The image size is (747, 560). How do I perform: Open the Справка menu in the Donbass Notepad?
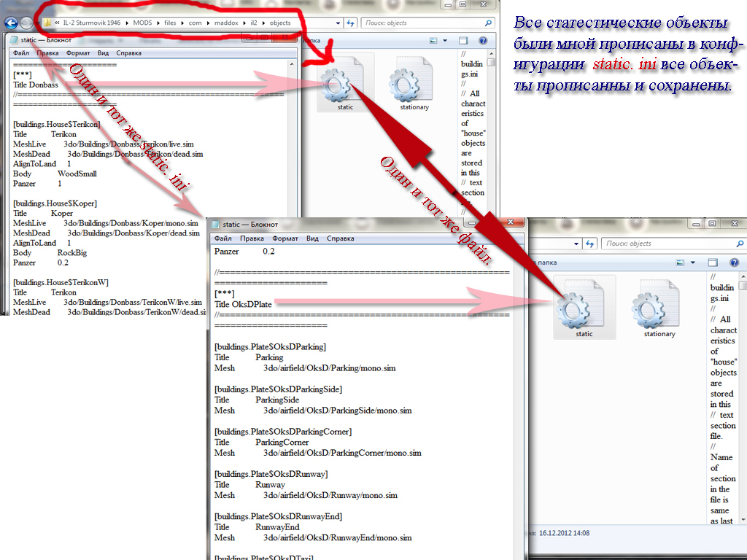coord(128,52)
